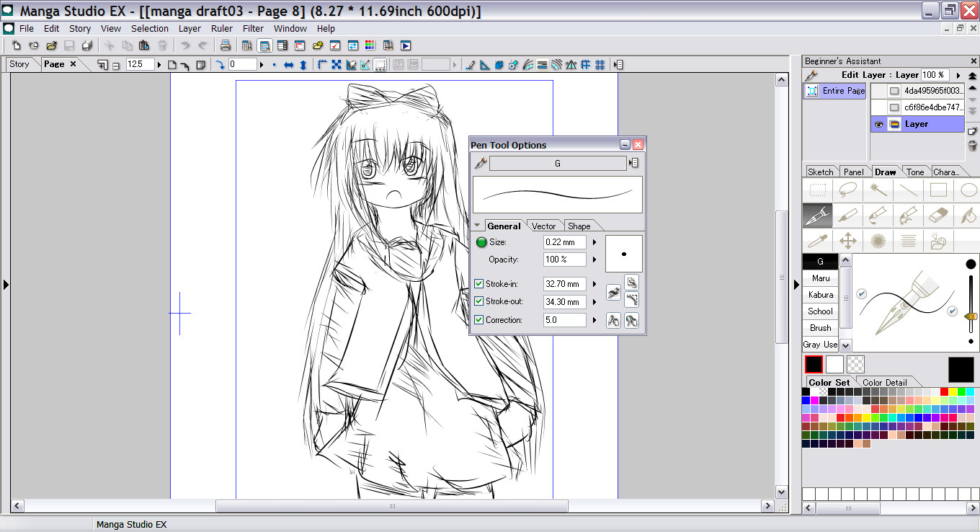Select the School pen preset
980x532 pixels.
click(821, 311)
